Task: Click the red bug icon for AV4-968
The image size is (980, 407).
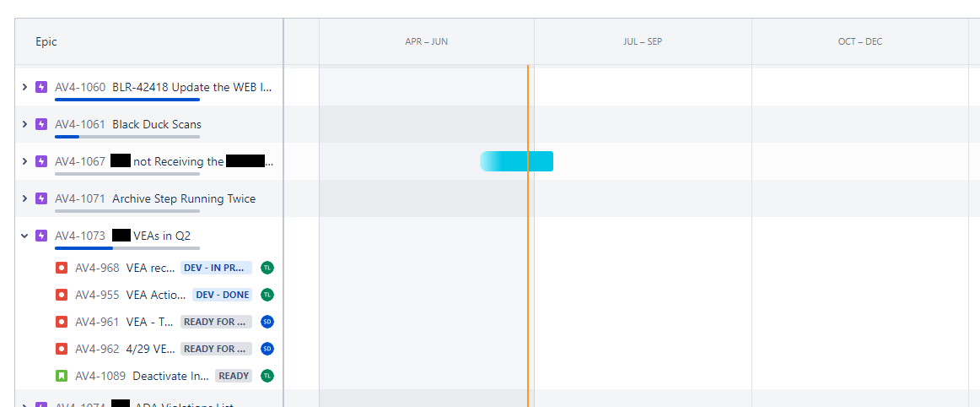Action: click(62, 268)
